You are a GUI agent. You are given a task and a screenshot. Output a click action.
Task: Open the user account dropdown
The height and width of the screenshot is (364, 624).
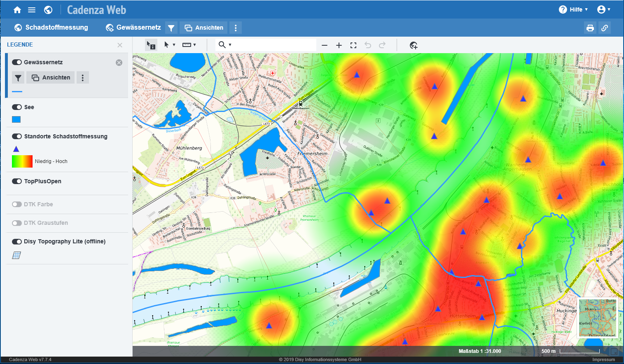[604, 9]
